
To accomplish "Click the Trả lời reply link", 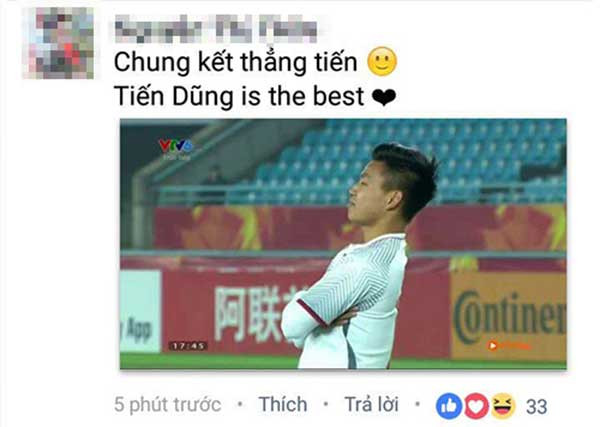I will point(371,404).
